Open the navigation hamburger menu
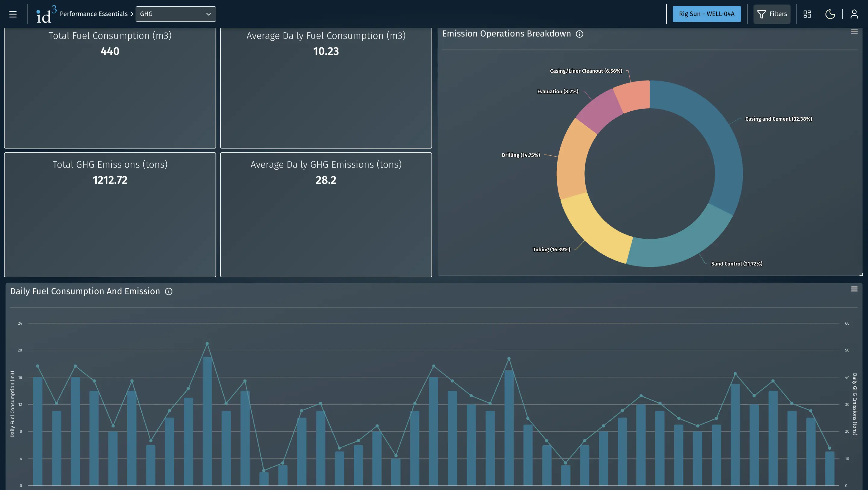The width and height of the screenshot is (868, 490). 13,14
